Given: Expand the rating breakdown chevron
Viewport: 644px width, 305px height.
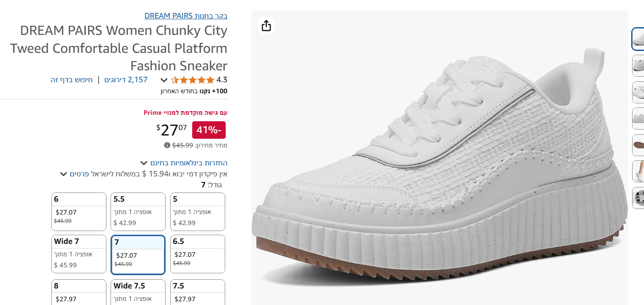Looking at the screenshot, I should click(164, 80).
